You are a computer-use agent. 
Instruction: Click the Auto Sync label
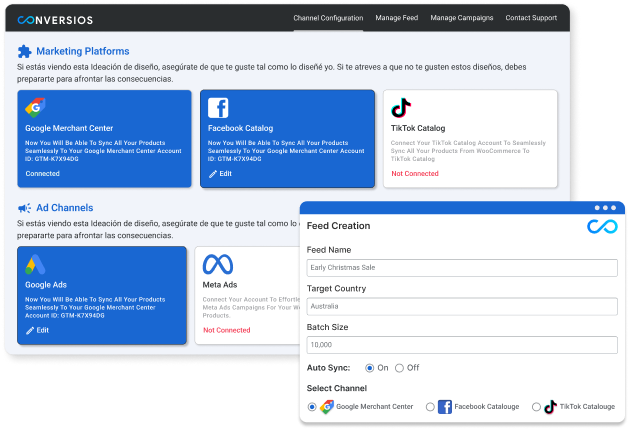[328, 368]
